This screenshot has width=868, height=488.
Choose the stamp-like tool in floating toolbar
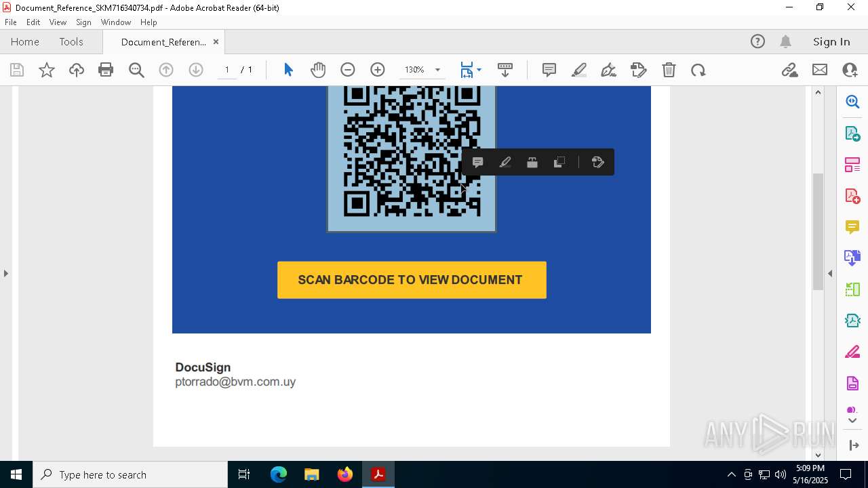click(532, 162)
